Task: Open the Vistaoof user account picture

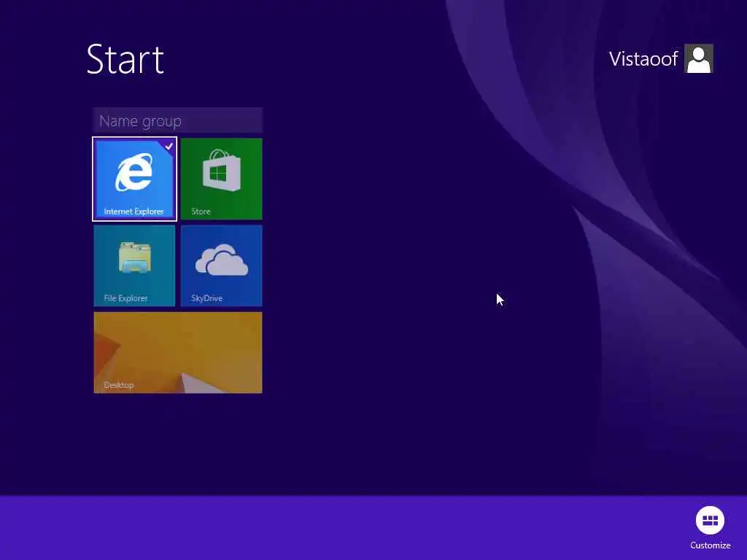Action: tap(698, 58)
